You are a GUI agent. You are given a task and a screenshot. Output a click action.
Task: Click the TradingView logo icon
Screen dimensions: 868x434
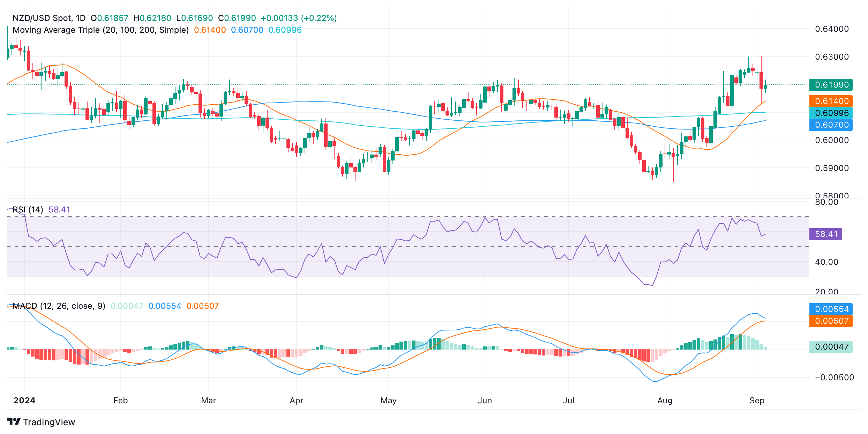coord(14,422)
